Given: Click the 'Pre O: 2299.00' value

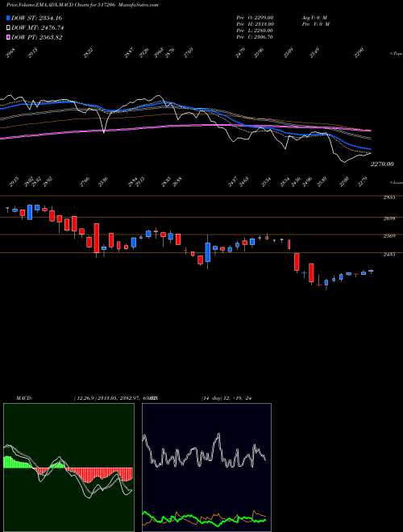Looking at the screenshot, I should tap(255, 18).
